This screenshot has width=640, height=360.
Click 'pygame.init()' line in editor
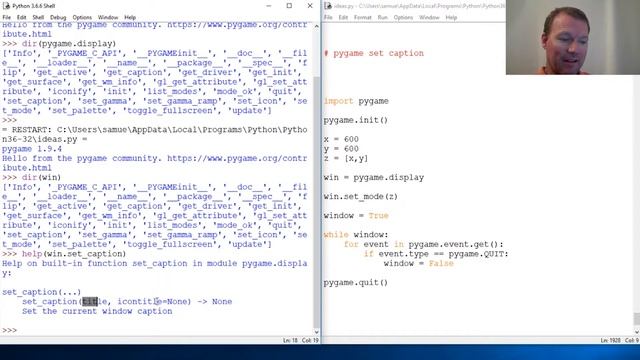[356, 120]
